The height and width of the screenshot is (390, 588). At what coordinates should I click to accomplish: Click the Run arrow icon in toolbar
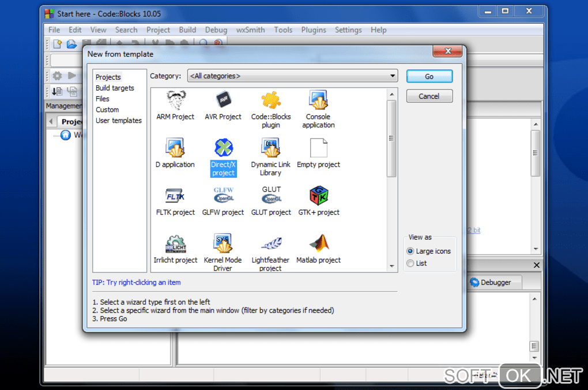(72, 76)
